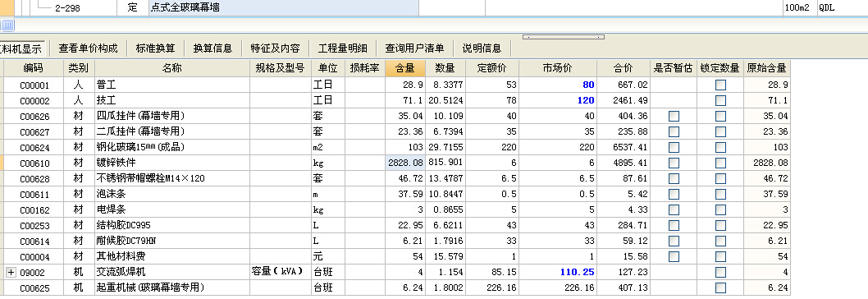868x299 pixels.
Task: Lock quantity for 其他材料费
Action: (720, 256)
